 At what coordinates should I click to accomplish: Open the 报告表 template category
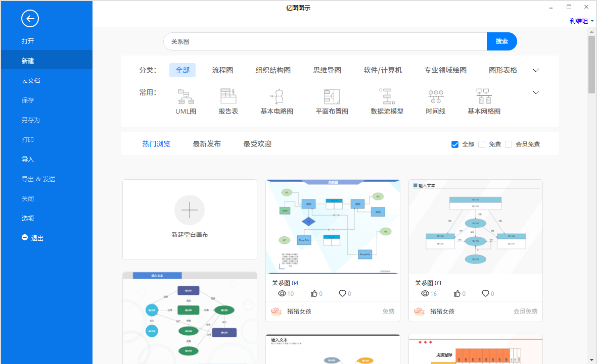[x=228, y=101]
